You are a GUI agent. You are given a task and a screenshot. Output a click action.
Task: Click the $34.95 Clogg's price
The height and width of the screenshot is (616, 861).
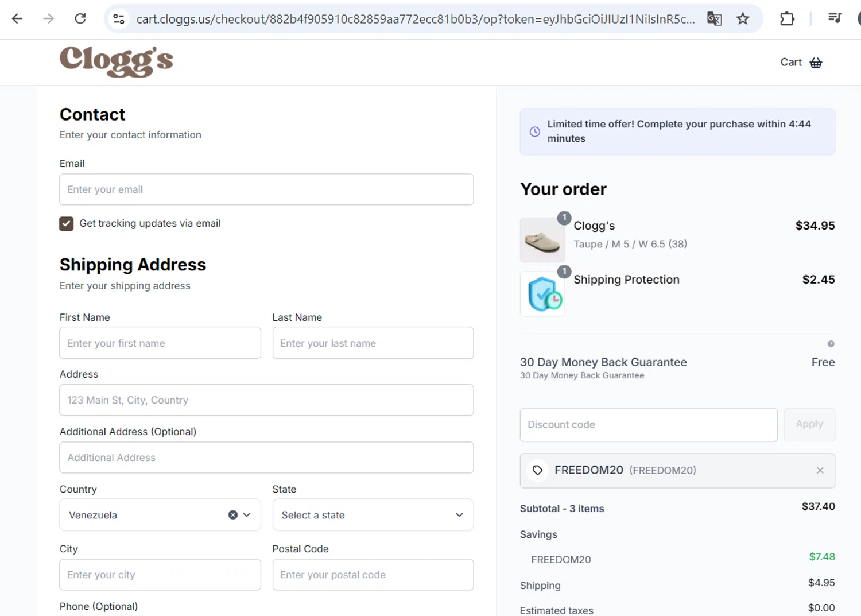click(815, 226)
